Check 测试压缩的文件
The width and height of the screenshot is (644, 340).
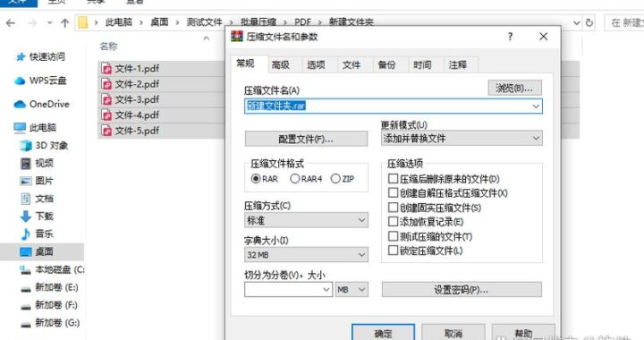393,236
